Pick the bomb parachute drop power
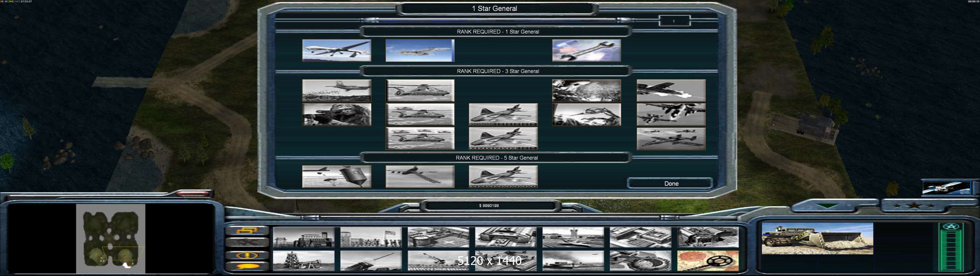Image resolution: width=980 pixels, height=276 pixels. (336, 177)
